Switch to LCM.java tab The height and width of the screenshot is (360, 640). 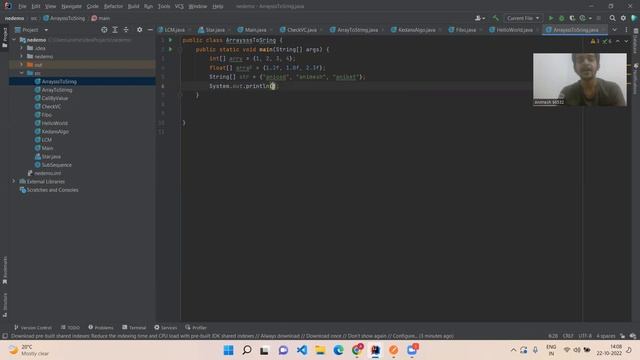click(x=175, y=30)
